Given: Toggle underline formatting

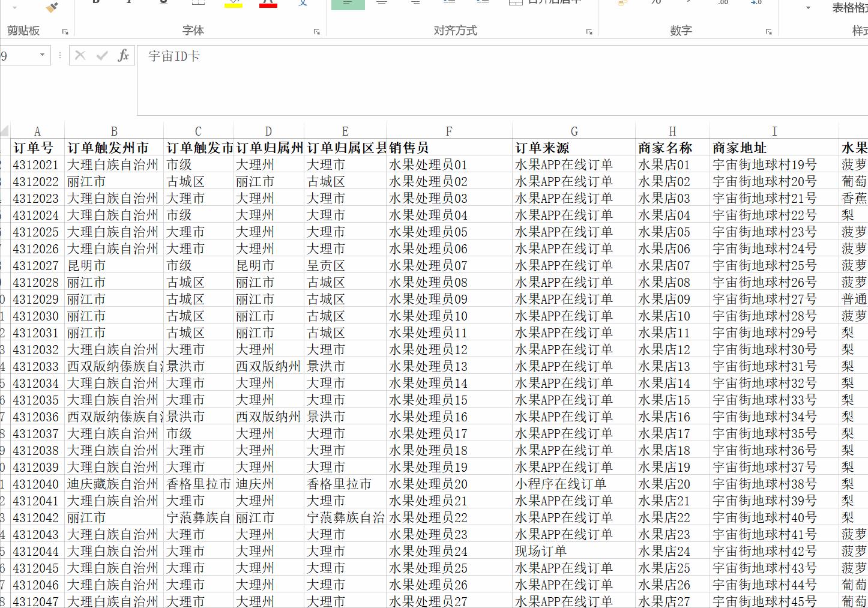Looking at the screenshot, I should (162, 2).
